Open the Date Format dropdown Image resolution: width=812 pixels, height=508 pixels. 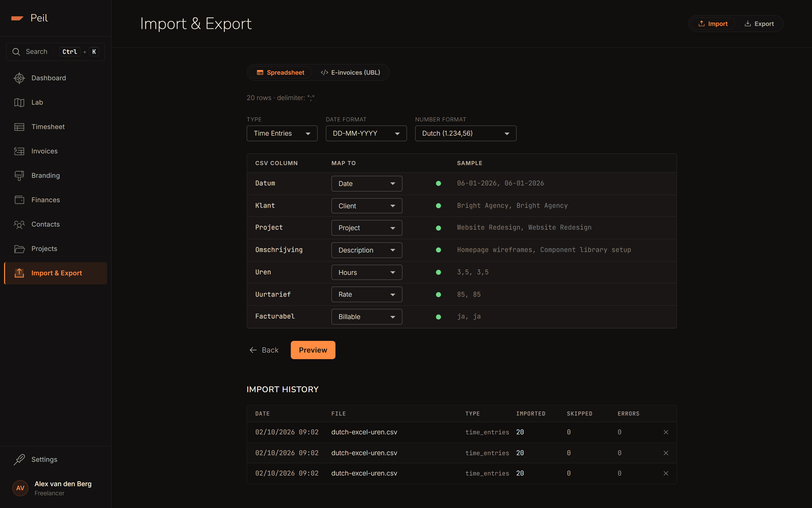[366, 133]
